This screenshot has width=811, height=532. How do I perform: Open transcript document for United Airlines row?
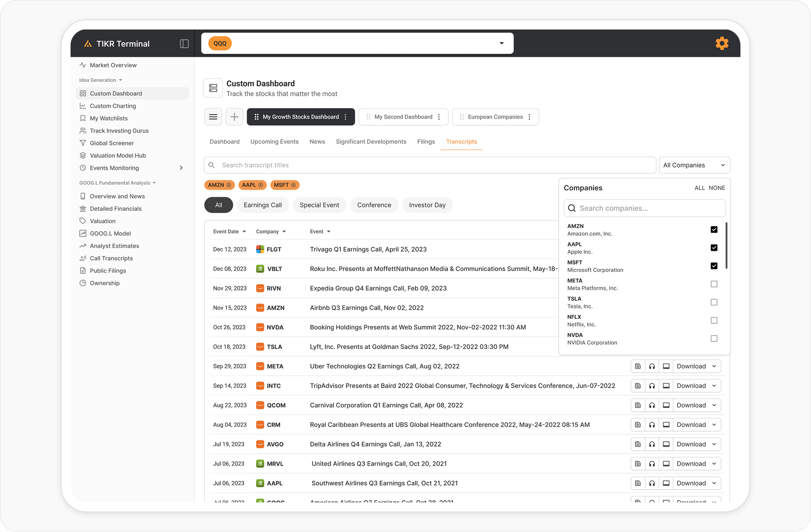[x=638, y=464]
